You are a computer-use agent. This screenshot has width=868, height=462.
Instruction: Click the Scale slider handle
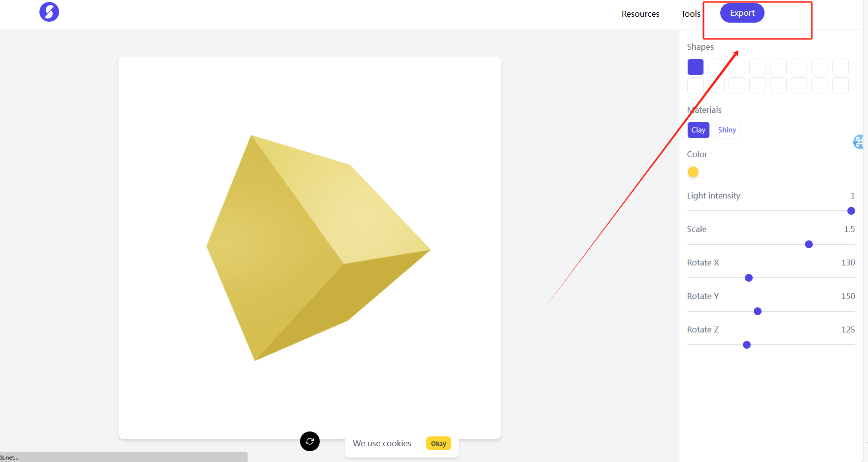pos(809,244)
